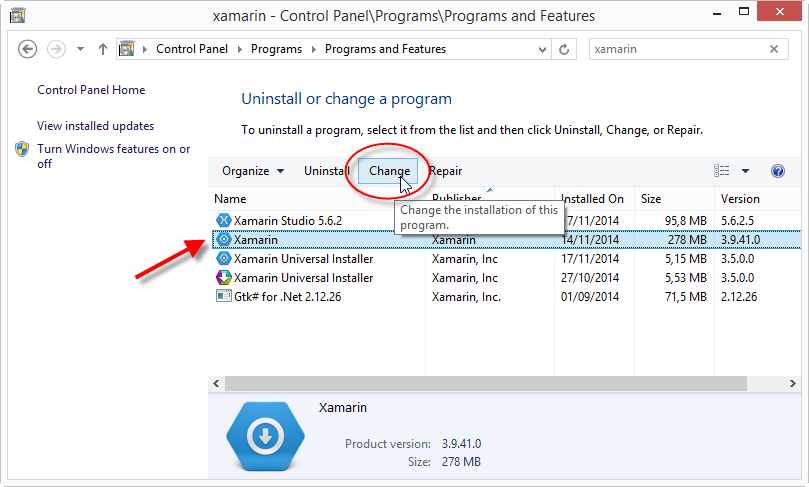
Task: Change view with the view icon
Action: coord(721,171)
